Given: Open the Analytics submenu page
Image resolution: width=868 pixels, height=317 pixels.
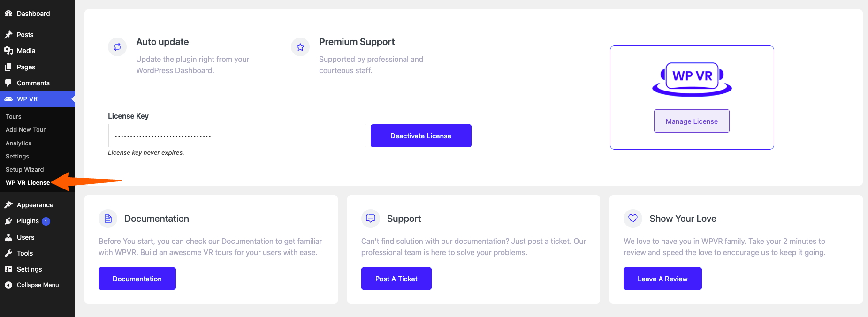Looking at the screenshot, I should [18, 143].
